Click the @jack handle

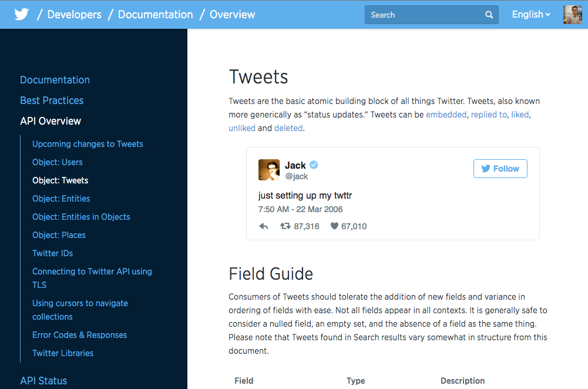tap(296, 176)
